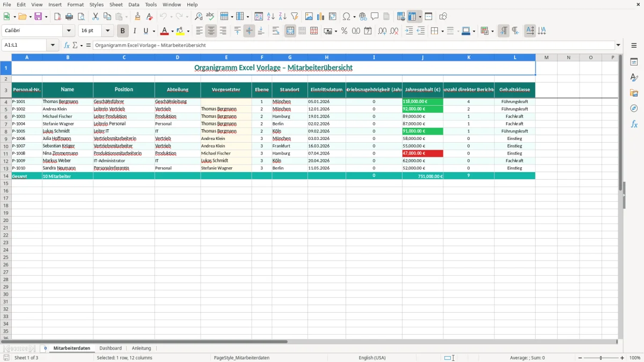Image resolution: width=644 pixels, height=362 pixels.
Task: Open the Function Wizard
Action: point(67,45)
